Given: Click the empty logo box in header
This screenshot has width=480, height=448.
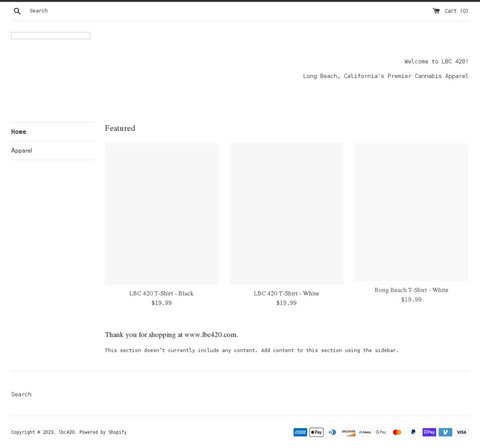Looking at the screenshot, I should tap(50, 35).
